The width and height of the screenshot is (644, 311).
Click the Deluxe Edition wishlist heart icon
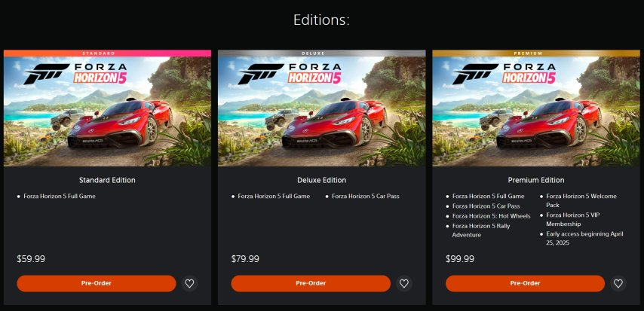pyautogui.click(x=404, y=283)
